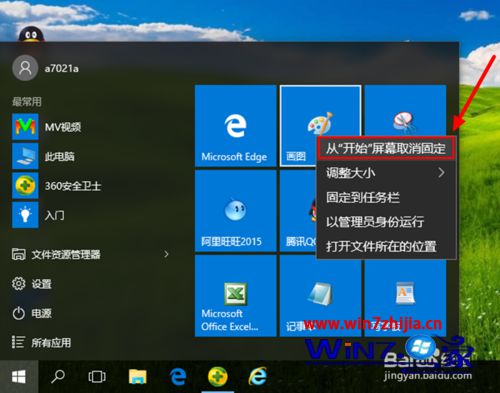Screen dimensions: 500x393
Task: Open 此电脑 from most used list
Action: click(x=43, y=156)
